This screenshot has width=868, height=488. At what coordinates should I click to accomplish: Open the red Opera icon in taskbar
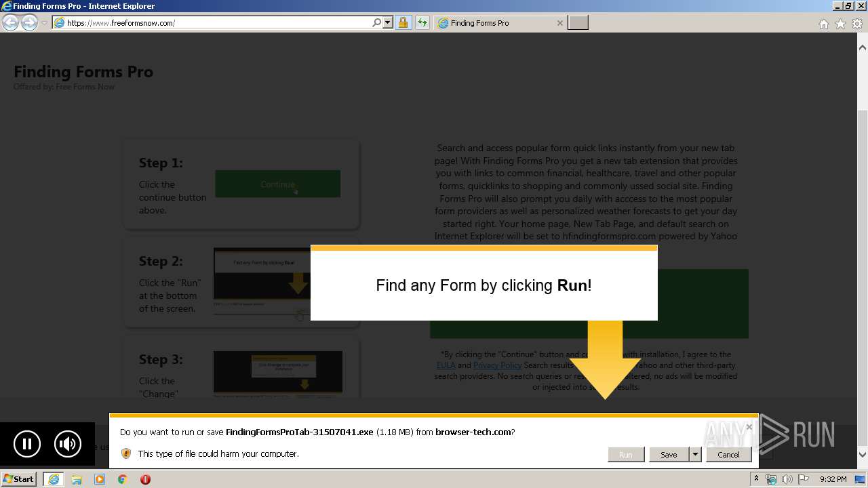coord(145,479)
